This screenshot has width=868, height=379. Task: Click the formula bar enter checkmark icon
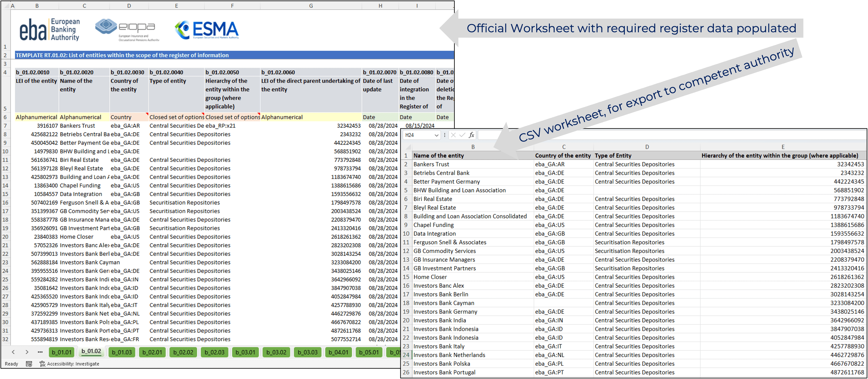click(x=462, y=135)
